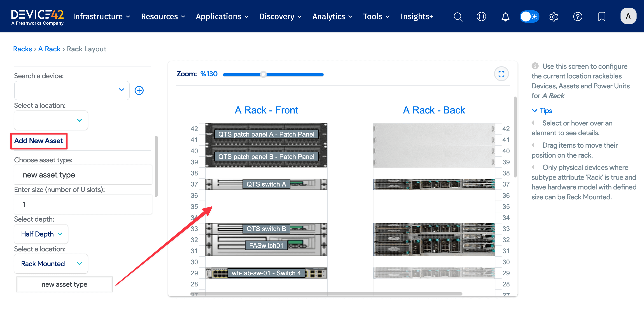Open settings with the gear icon
Image resolution: width=644 pixels, height=312 pixels.
(x=553, y=17)
